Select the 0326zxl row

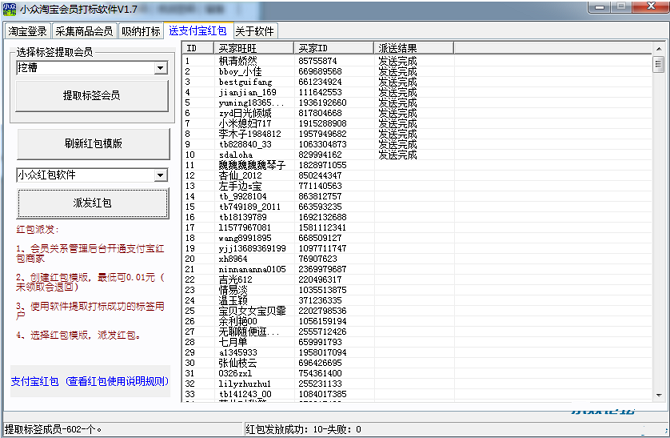pyautogui.click(x=417, y=373)
